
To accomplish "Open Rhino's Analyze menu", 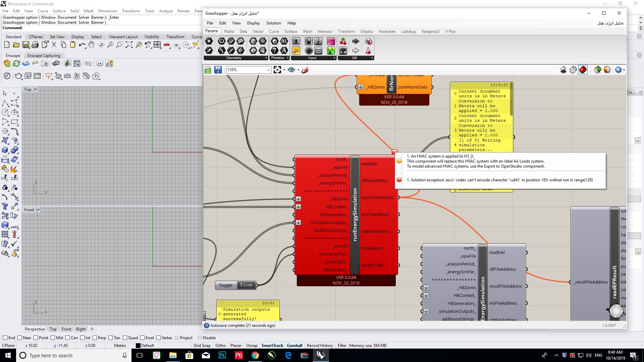I will [166, 11].
